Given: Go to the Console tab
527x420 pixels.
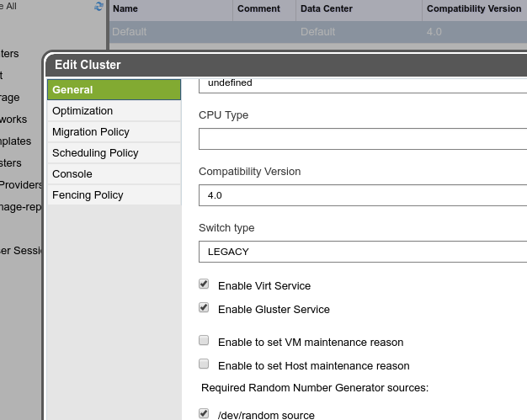Looking at the screenshot, I should 114,174.
